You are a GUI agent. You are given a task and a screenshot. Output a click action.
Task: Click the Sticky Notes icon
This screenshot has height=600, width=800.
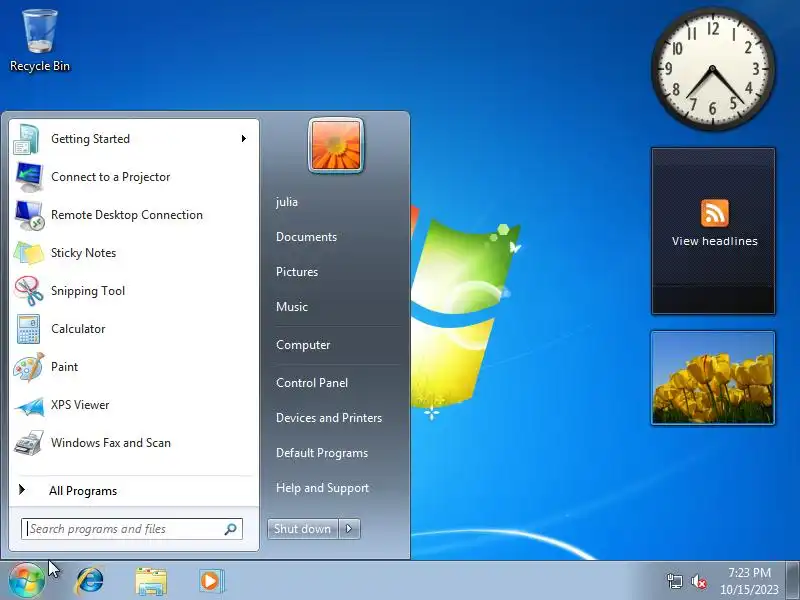(x=29, y=253)
